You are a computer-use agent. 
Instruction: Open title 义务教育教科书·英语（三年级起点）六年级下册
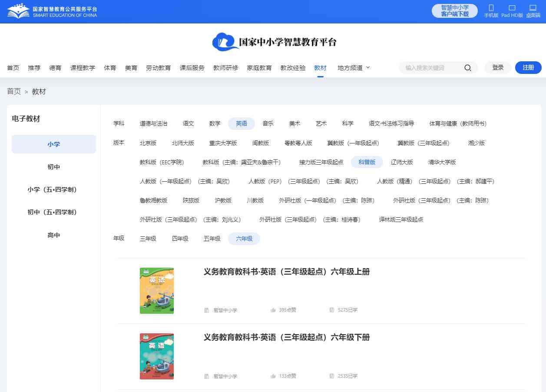pos(287,337)
